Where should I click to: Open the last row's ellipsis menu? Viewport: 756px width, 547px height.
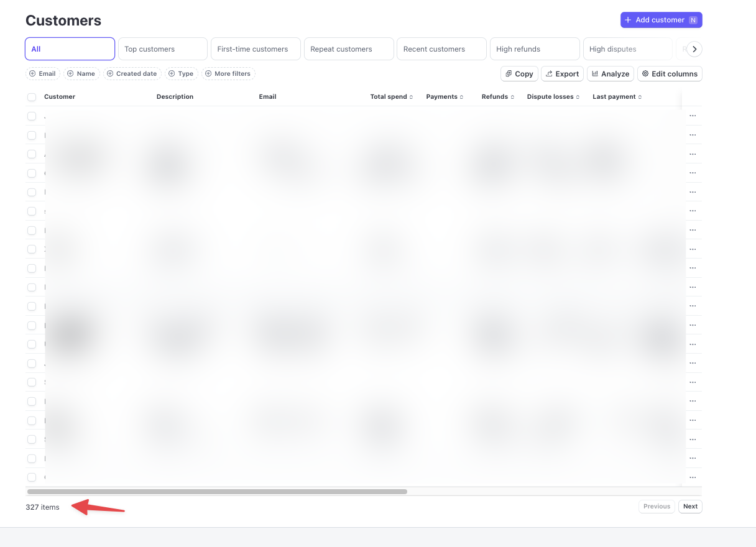coord(693,477)
